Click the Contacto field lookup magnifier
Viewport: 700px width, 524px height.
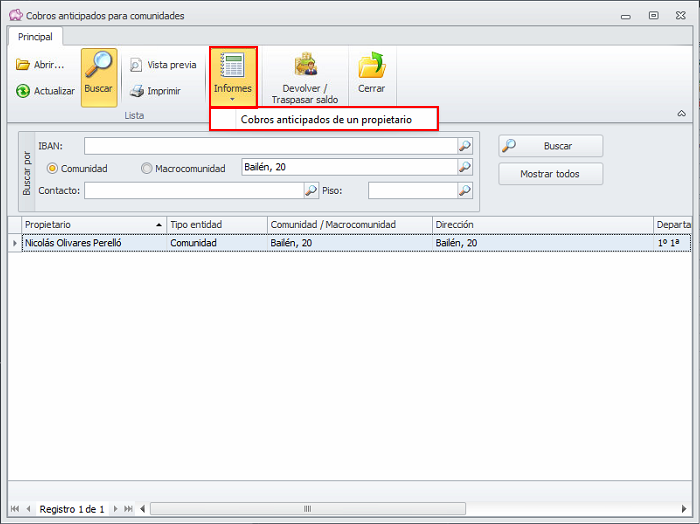[x=311, y=191]
